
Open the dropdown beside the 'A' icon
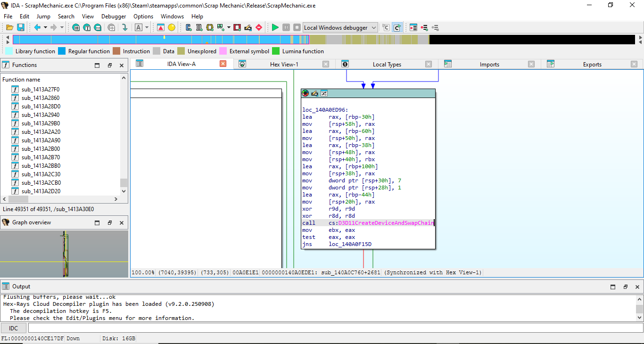[x=147, y=27]
